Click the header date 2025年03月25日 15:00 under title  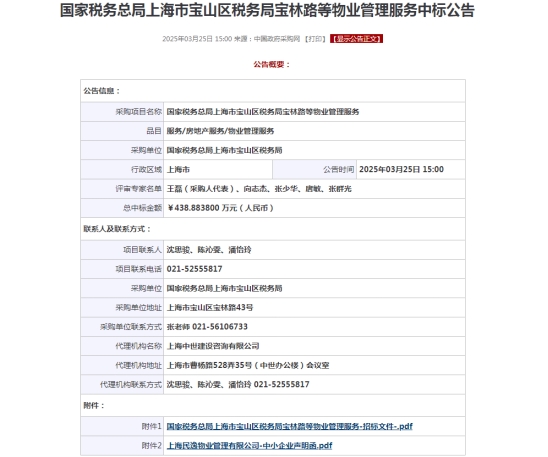pos(197,39)
